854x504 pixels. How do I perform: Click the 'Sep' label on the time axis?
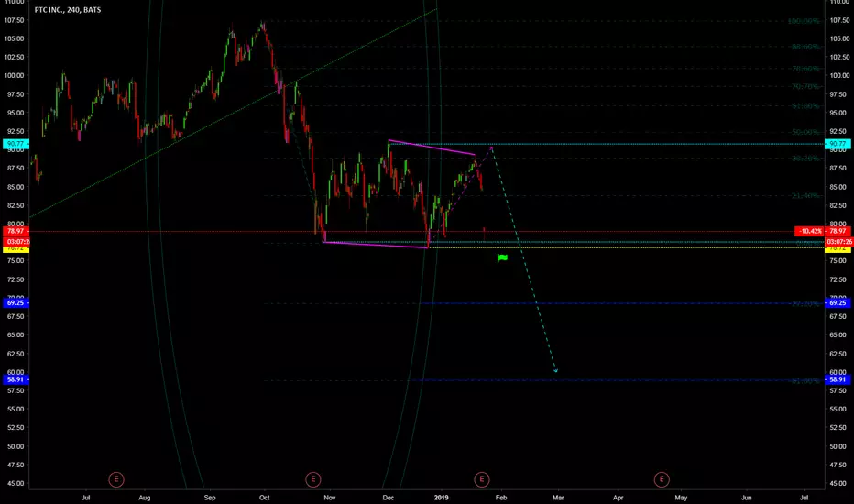[x=210, y=498]
